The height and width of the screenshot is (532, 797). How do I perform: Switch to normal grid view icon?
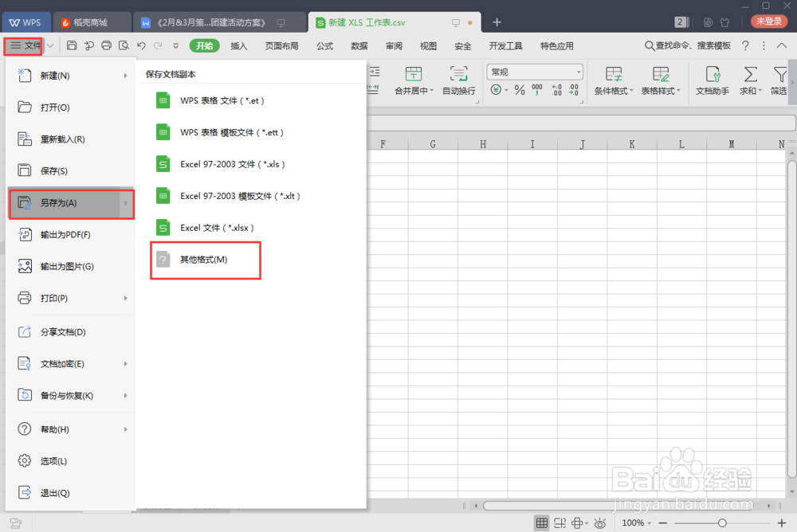coord(542,523)
